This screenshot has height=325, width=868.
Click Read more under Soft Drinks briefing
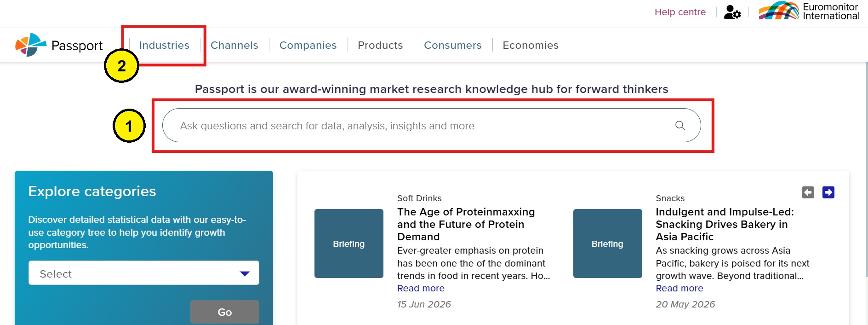[x=421, y=288]
